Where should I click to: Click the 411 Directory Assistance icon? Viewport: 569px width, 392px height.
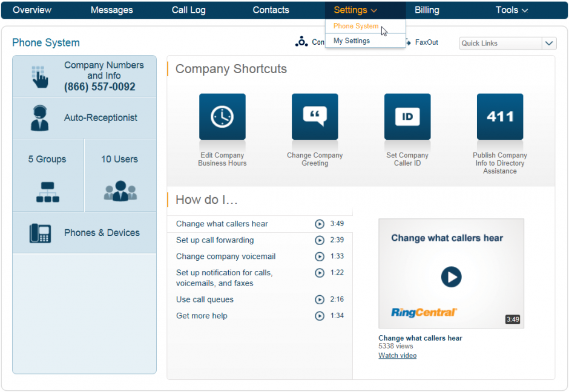(500, 116)
